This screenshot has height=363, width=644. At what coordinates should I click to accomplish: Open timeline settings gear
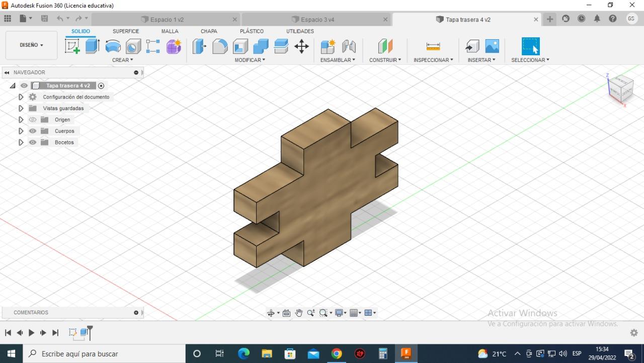pyautogui.click(x=634, y=333)
